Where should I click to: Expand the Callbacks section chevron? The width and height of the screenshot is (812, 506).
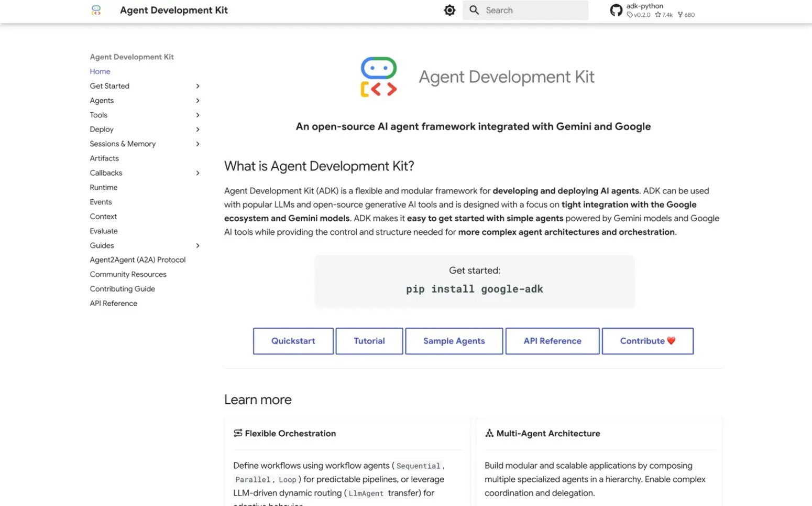click(197, 173)
